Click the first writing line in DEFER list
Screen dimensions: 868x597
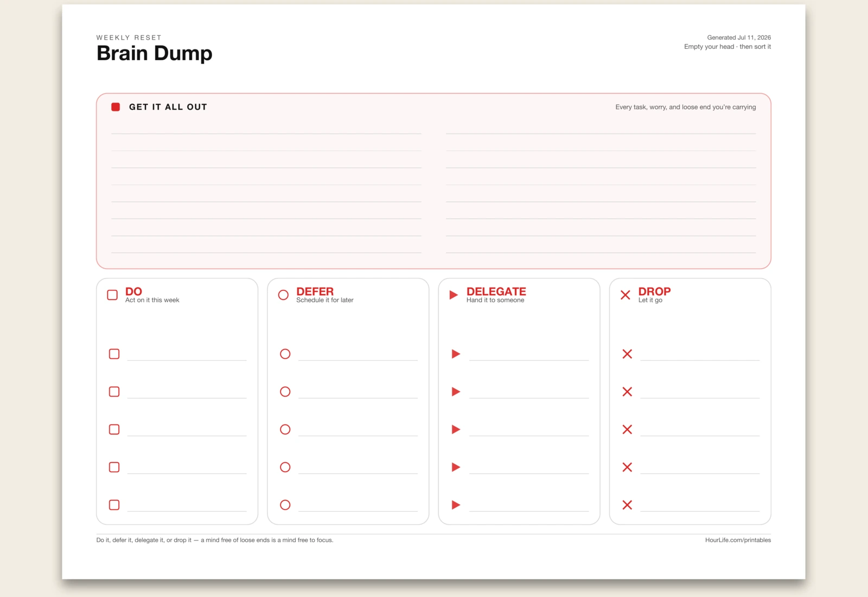pos(358,360)
